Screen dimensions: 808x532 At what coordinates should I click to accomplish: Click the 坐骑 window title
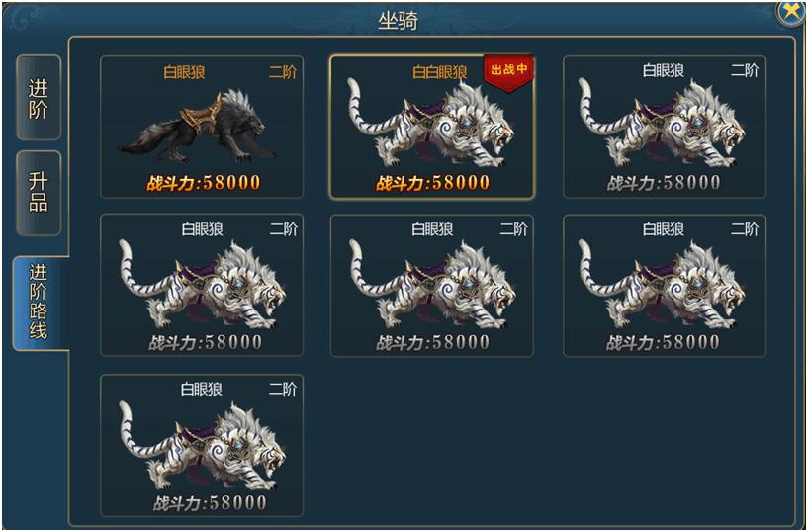click(398, 21)
